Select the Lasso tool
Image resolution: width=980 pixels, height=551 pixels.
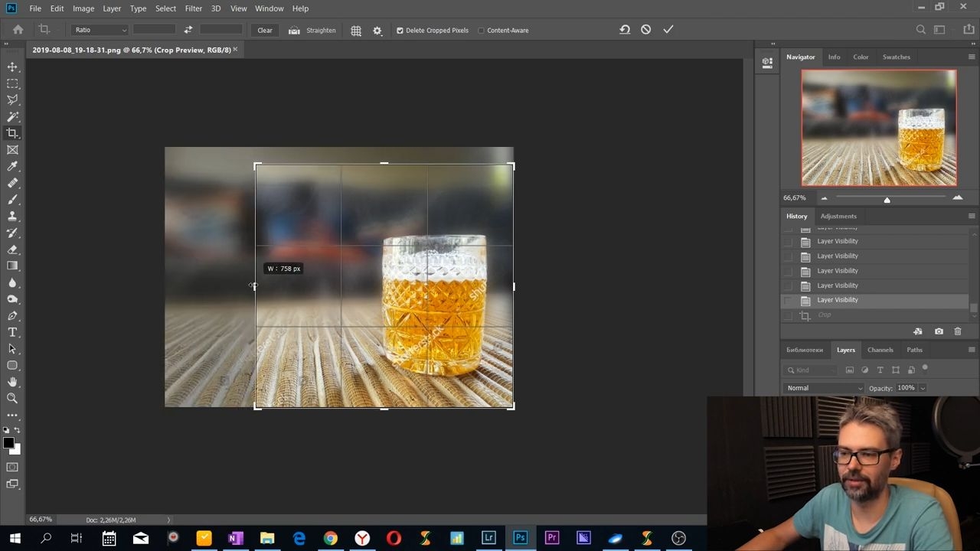coord(12,100)
